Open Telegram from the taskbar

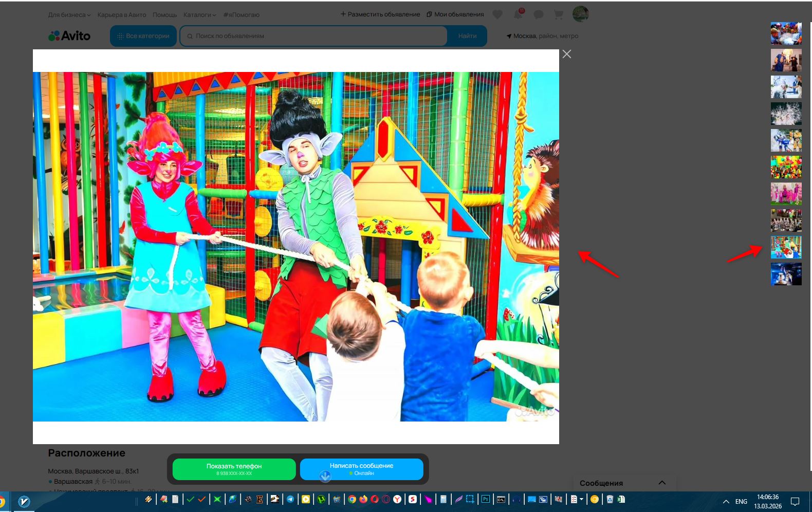click(x=290, y=499)
